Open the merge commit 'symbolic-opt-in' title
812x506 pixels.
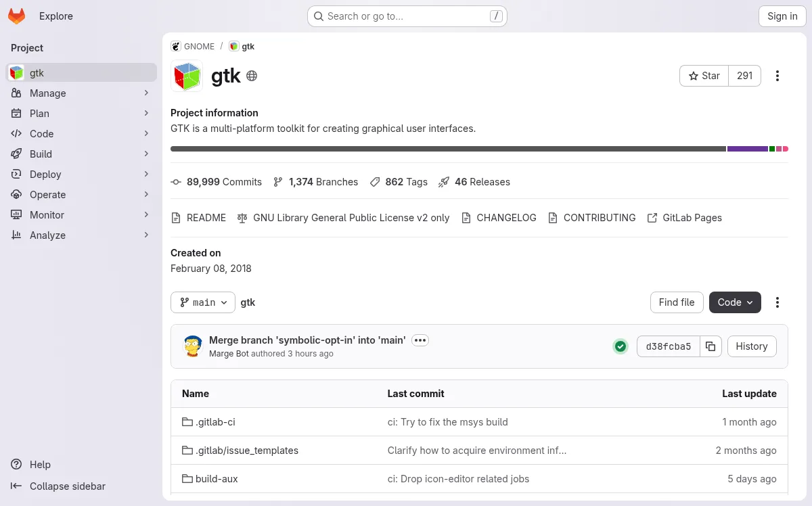[x=307, y=340]
